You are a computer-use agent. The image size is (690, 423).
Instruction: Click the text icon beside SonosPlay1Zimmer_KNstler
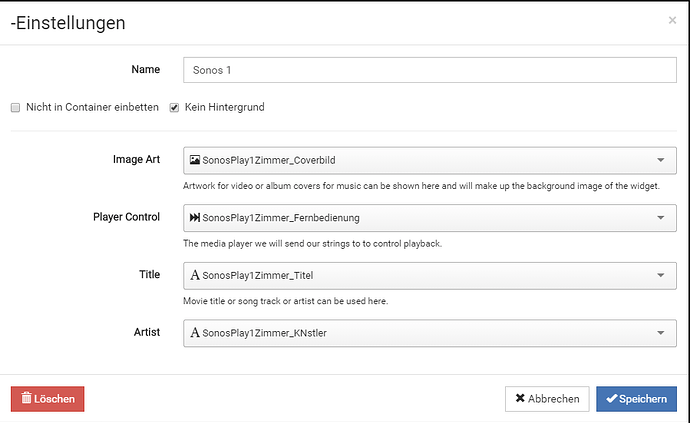click(195, 333)
